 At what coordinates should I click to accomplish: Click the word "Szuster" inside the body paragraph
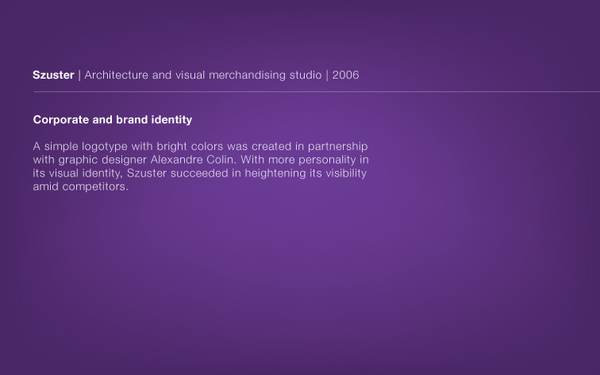147,173
